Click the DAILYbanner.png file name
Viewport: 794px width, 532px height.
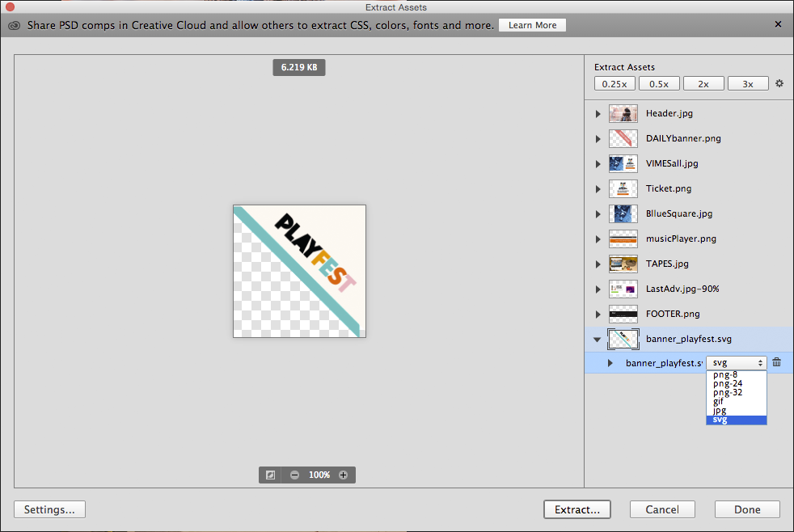pos(683,138)
